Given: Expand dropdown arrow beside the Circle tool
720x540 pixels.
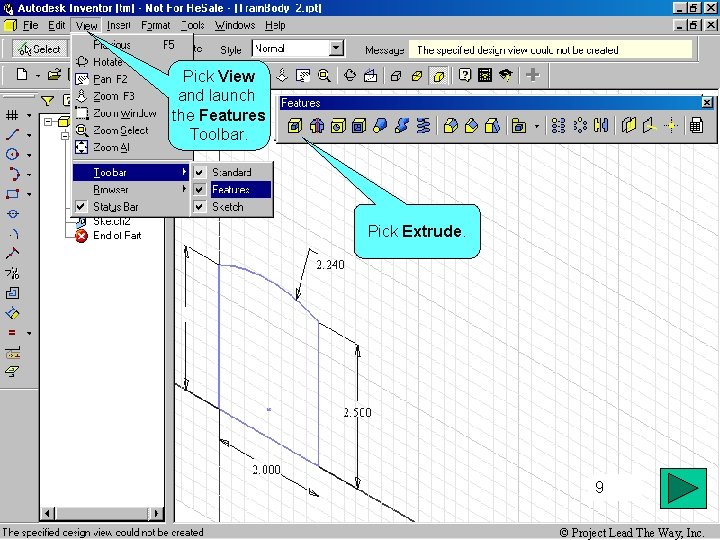Looking at the screenshot, I should (29, 155).
